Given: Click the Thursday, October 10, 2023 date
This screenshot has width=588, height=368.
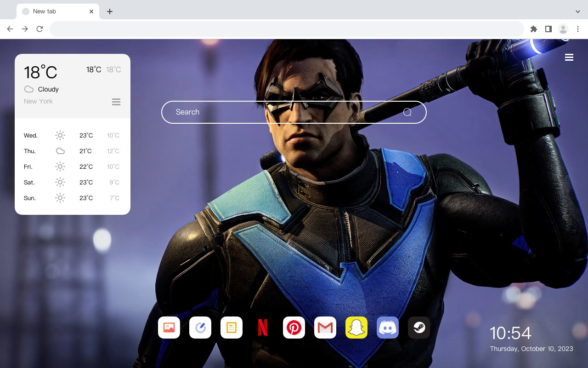Looking at the screenshot, I should (x=531, y=349).
